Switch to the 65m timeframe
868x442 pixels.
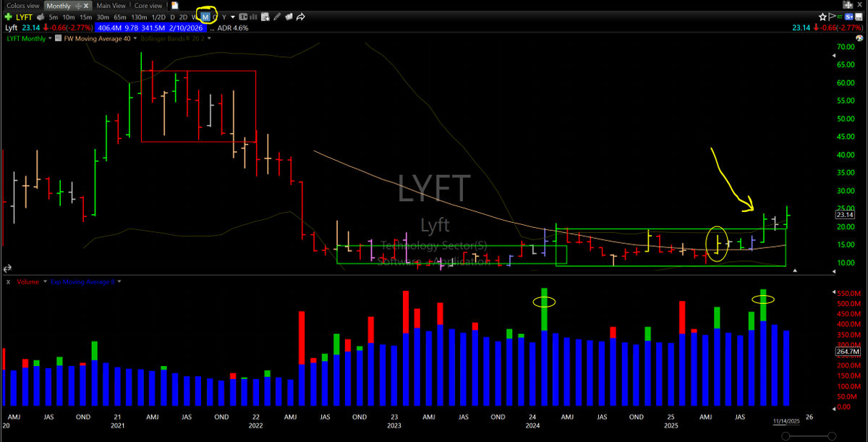(120, 17)
